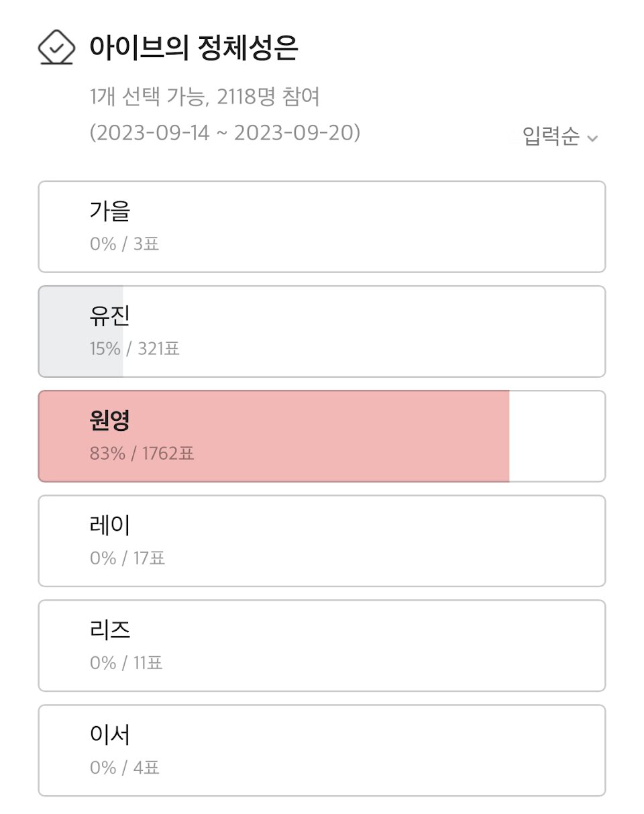Click the 0% / 11표 count under 리즈
644x814 pixels.
pos(126,663)
